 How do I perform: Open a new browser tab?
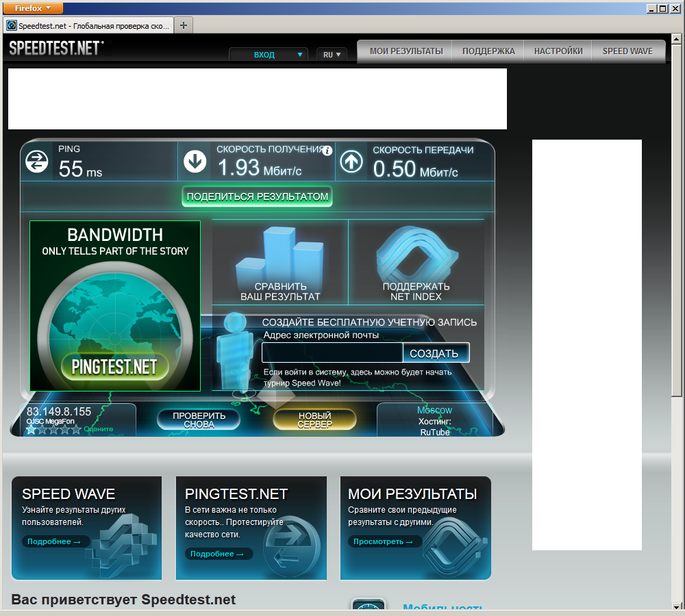[184, 25]
